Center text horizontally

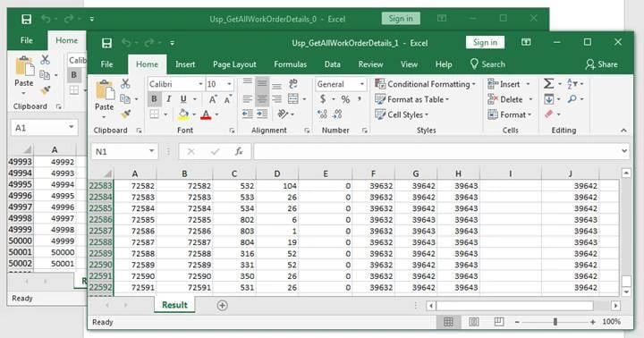tap(262, 99)
